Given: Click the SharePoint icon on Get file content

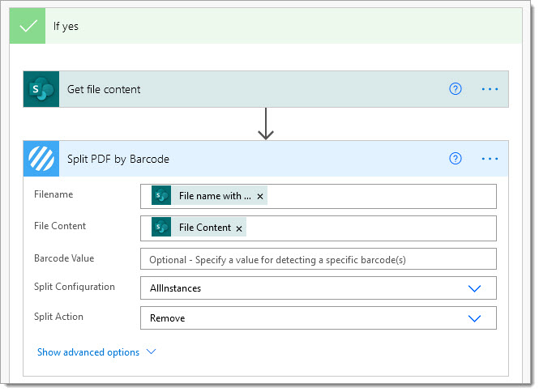Looking at the screenshot, I should tap(41, 89).
